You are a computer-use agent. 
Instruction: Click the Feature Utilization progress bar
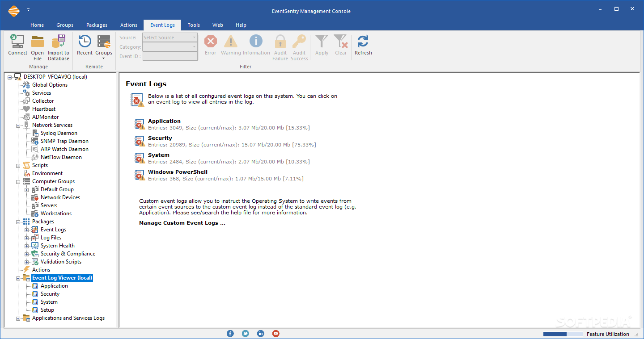click(563, 334)
